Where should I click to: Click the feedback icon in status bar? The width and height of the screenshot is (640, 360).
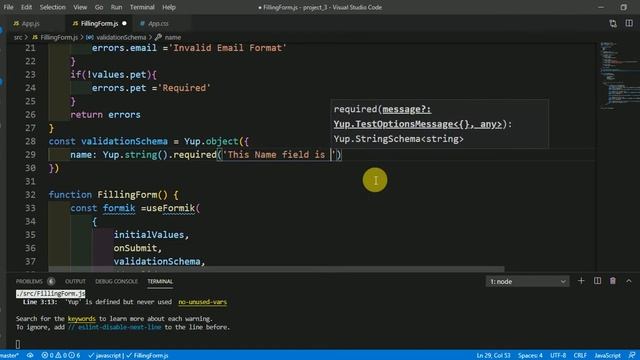[x=631, y=356]
